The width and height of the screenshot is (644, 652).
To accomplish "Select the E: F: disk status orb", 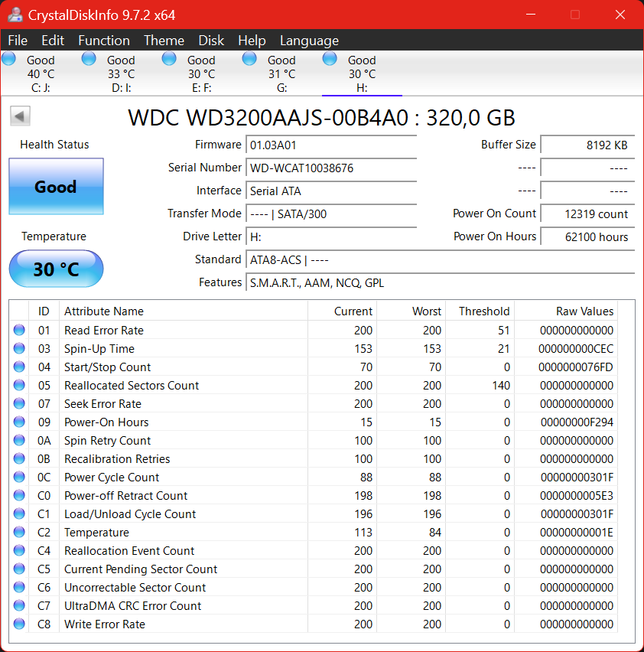I will pyautogui.click(x=169, y=59).
